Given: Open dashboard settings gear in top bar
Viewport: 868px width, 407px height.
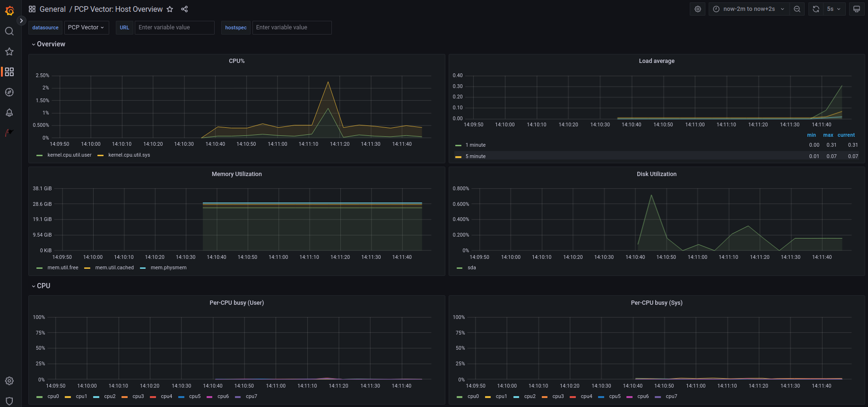Looking at the screenshot, I should click(x=698, y=9).
